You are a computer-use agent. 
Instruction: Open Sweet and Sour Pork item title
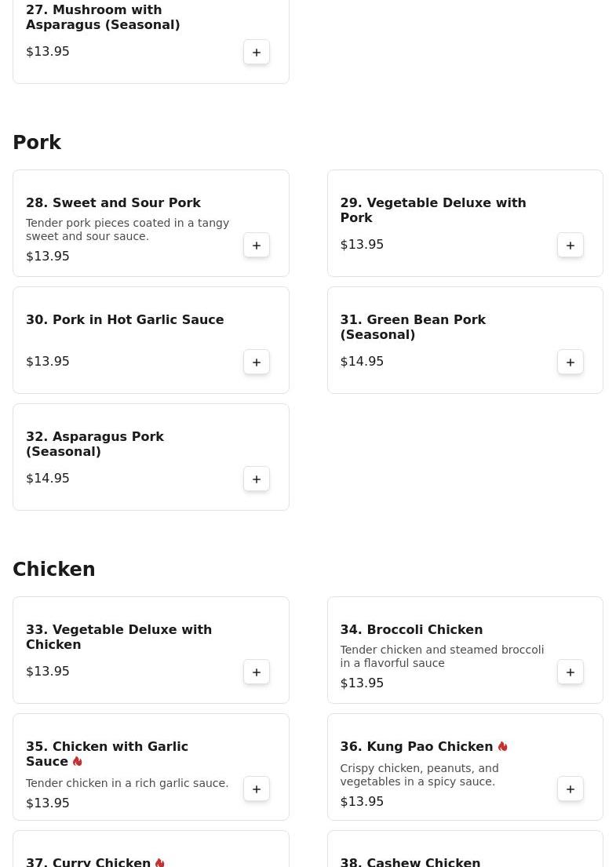pyautogui.click(x=113, y=202)
